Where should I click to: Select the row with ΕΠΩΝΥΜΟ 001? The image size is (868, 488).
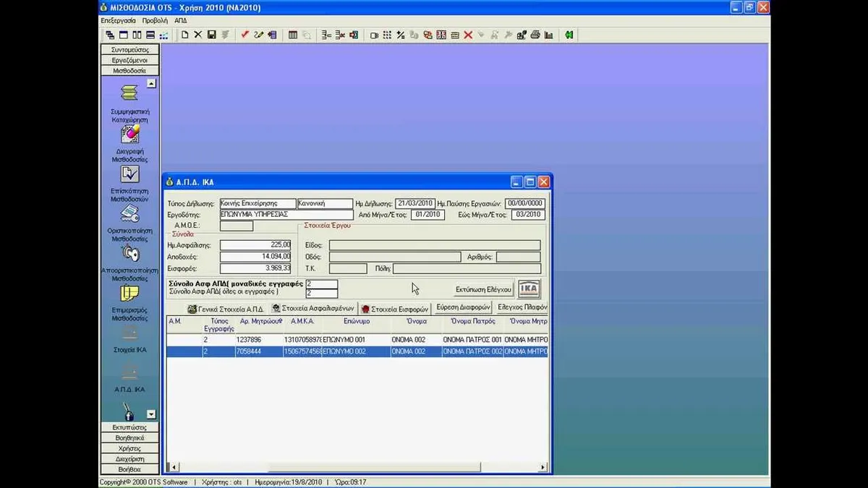pos(357,340)
